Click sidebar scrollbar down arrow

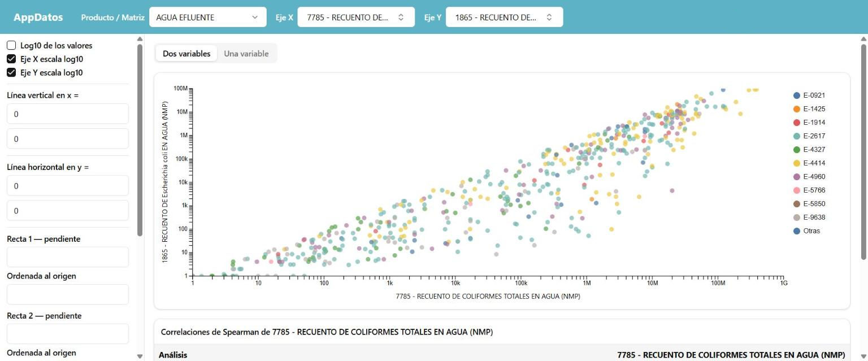click(x=140, y=356)
